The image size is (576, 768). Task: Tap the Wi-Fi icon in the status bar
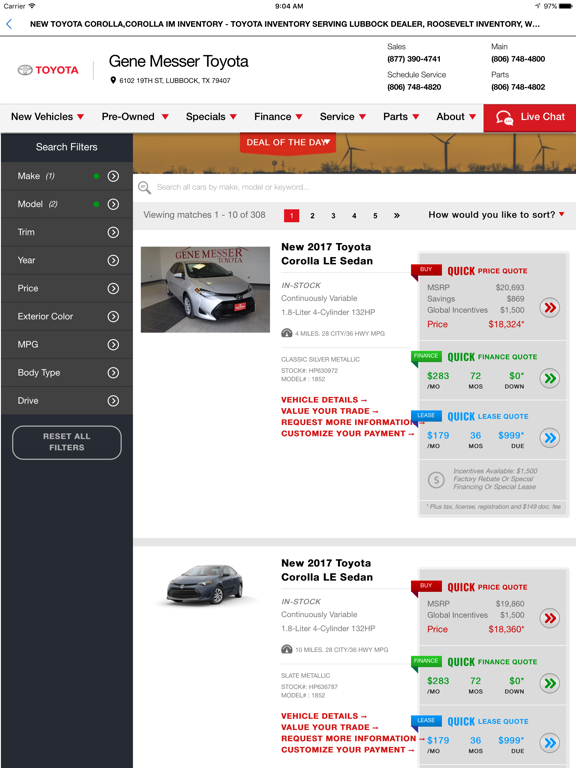pyautogui.click(x=32, y=6)
